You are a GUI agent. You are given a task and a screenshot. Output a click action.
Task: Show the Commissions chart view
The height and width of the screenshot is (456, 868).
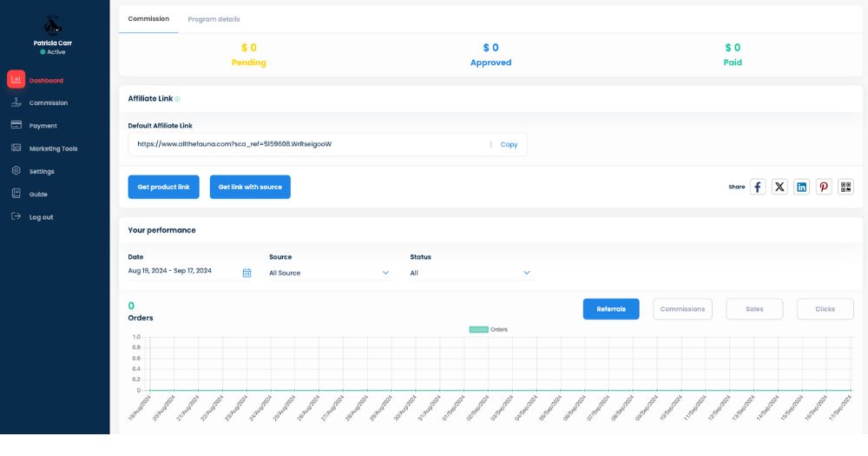[x=682, y=309]
